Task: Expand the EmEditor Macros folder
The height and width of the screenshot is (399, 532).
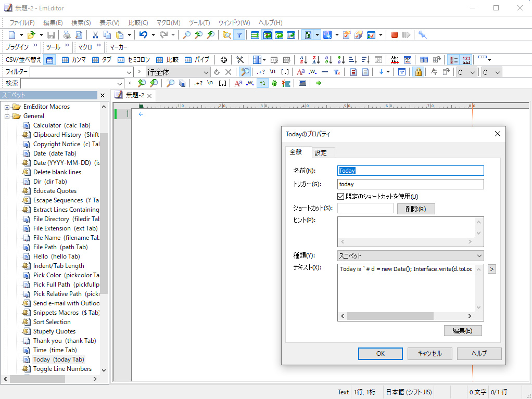Action: coord(8,107)
